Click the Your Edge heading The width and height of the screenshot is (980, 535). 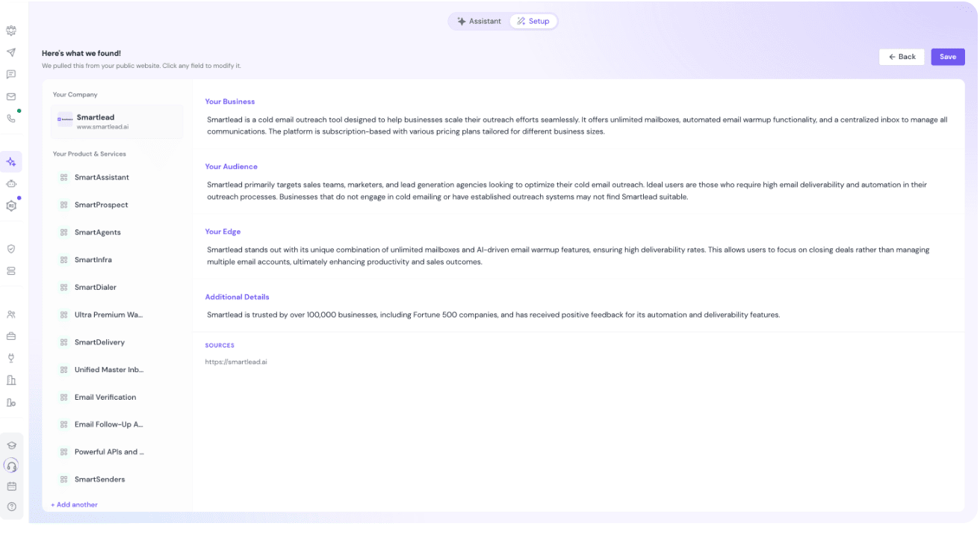point(223,232)
